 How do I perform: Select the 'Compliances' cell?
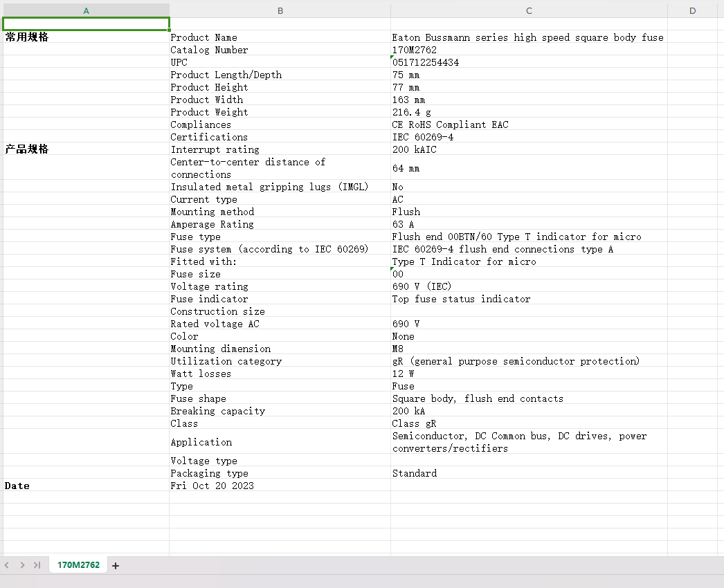280,124
